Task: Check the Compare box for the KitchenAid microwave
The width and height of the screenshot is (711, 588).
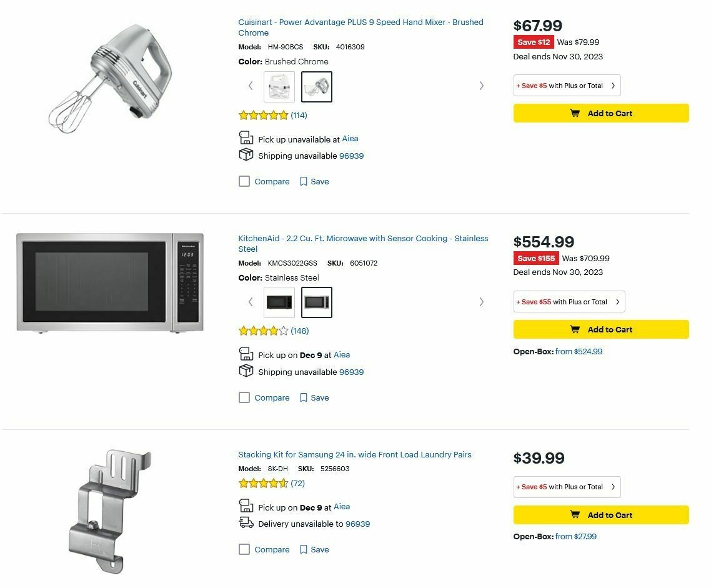Action: tap(244, 397)
